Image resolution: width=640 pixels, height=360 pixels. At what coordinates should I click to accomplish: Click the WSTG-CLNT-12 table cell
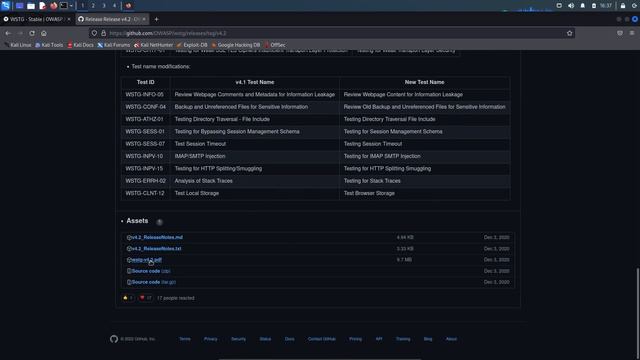[x=144, y=193]
